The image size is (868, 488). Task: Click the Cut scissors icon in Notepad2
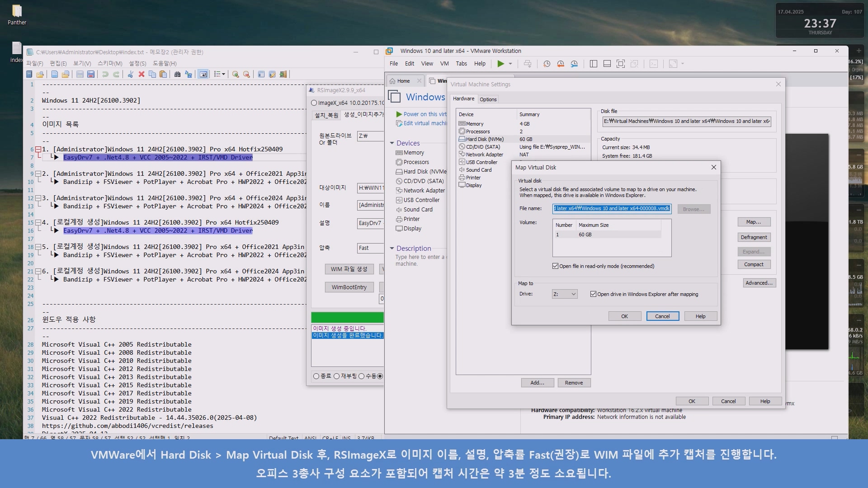pos(131,74)
